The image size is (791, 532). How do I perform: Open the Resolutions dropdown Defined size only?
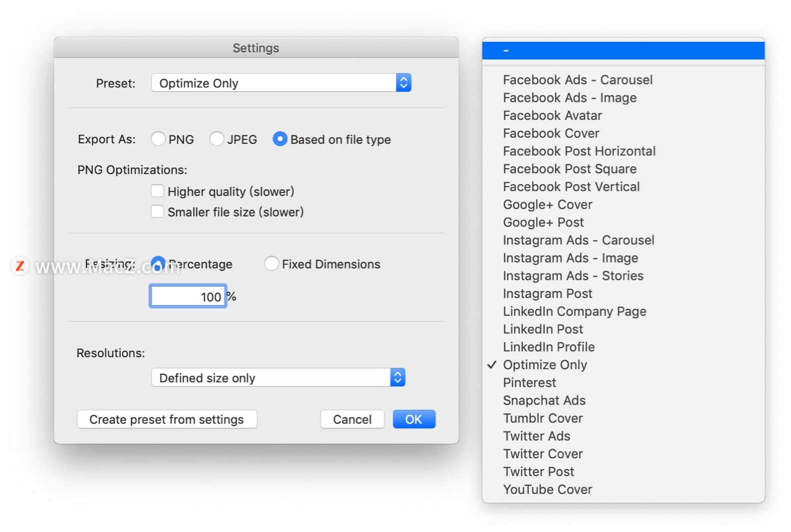tap(278, 378)
